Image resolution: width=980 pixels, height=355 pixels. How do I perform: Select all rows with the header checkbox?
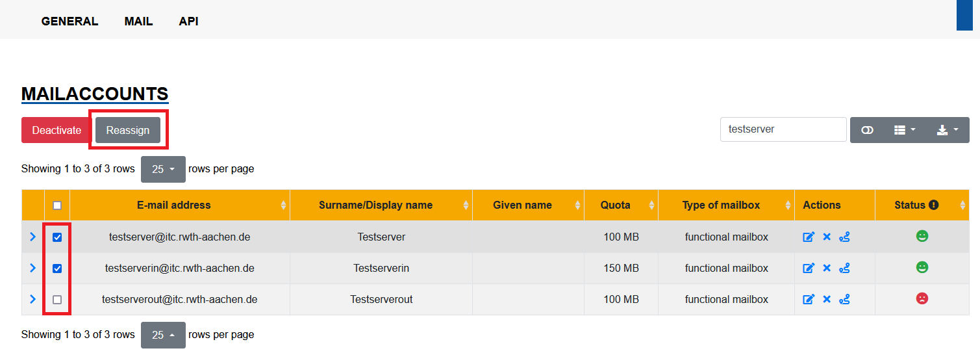pos(57,205)
